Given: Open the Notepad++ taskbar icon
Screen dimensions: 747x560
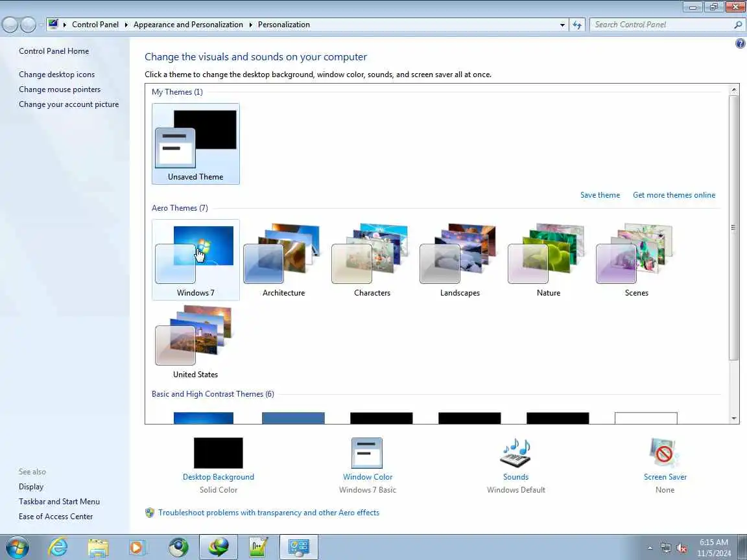Looking at the screenshot, I should click(259, 548).
